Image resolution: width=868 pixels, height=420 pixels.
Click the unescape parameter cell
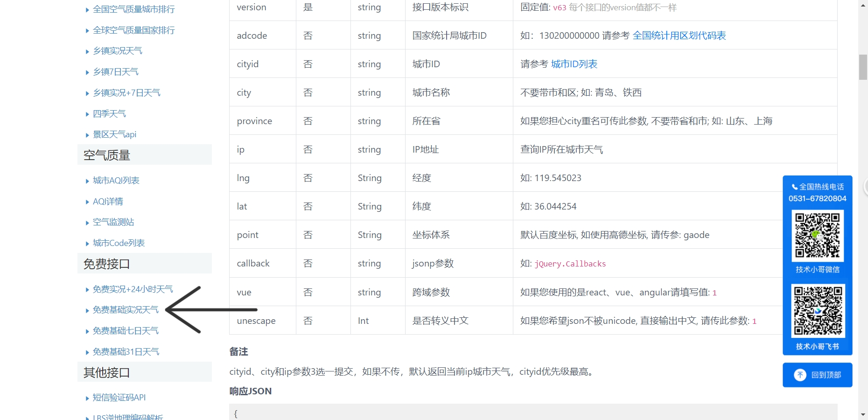click(x=262, y=321)
